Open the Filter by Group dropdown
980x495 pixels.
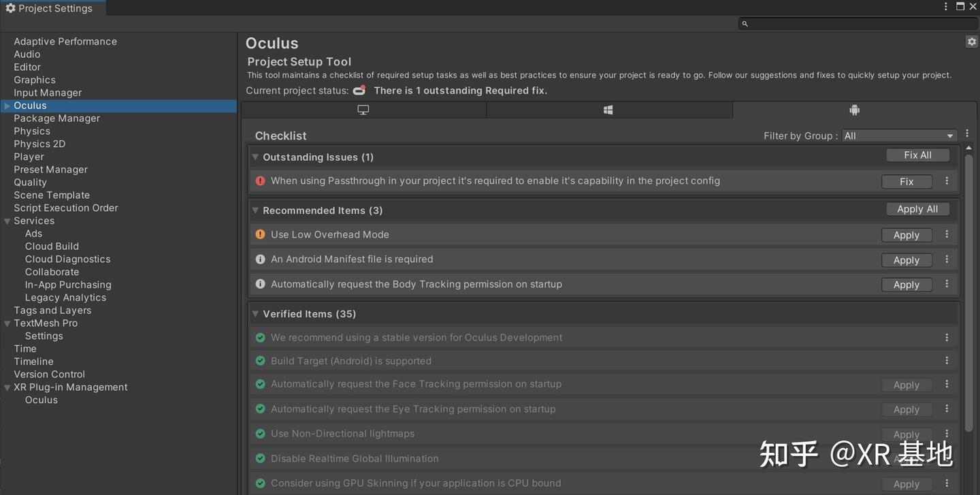899,135
